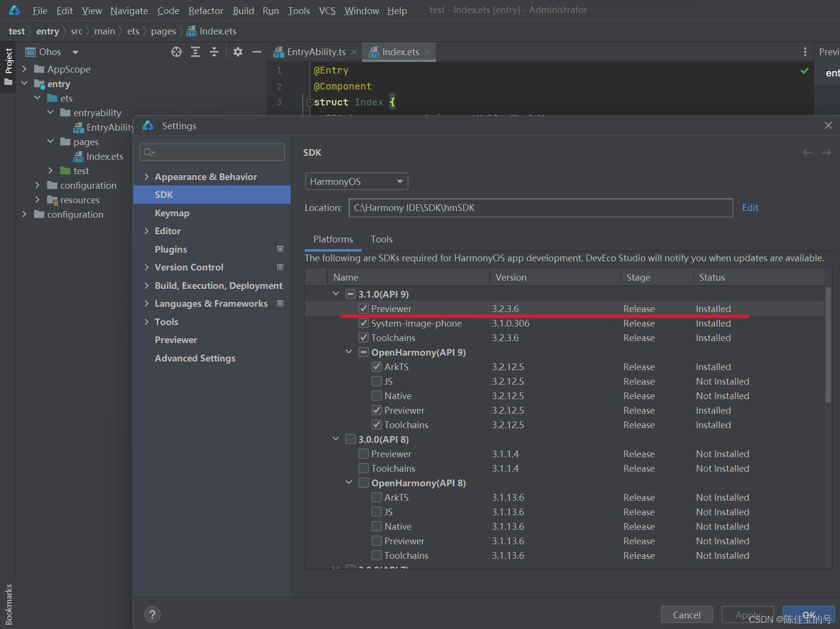Open the Ohos project view dropdown

tap(75, 52)
